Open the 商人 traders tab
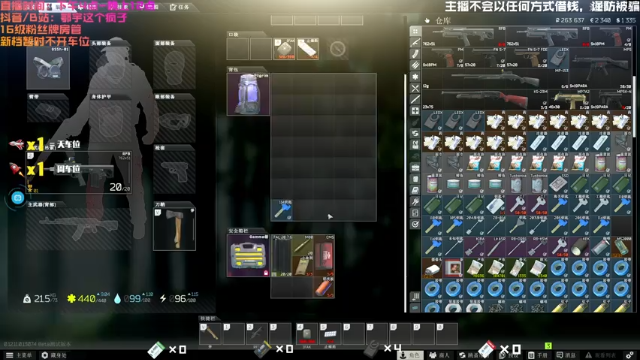Image resolution: width=640 pixels, height=360 pixels. (x=440, y=355)
